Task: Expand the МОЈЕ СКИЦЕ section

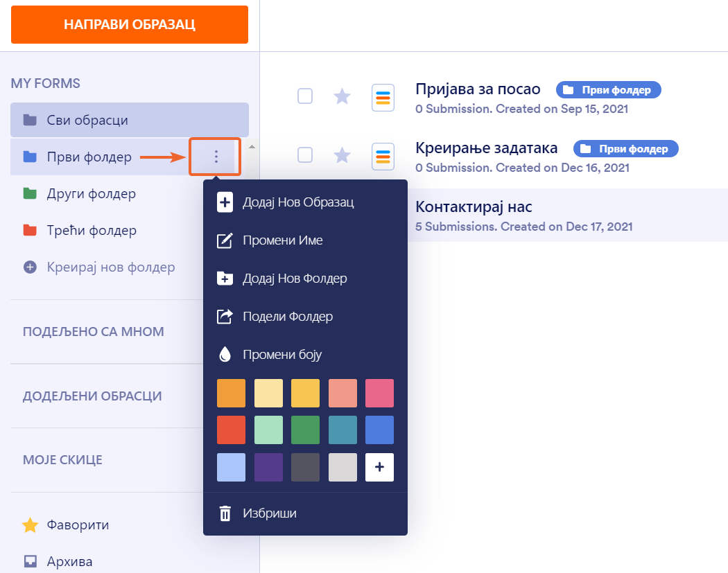Action: click(x=62, y=460)
